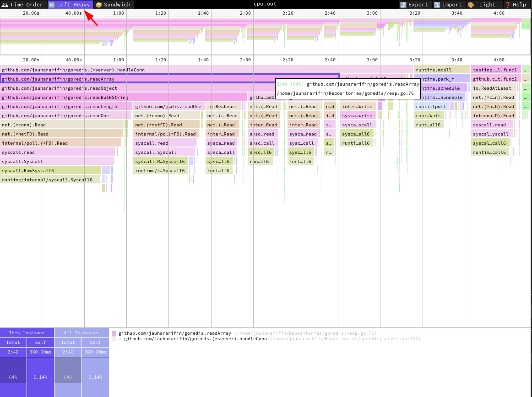532x397 pixels.
Task: Click the syscall.RawSyscall6 frame on left
Action: tap(50, 170)
